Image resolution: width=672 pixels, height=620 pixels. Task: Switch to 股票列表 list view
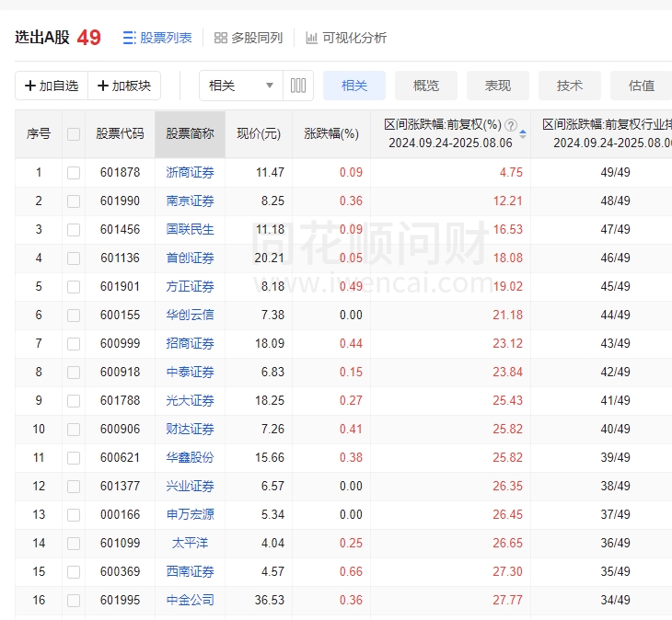pos(157,38)
